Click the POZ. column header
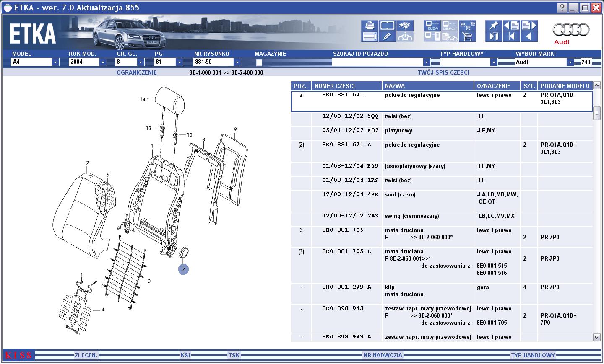The height and width of the screenshot is (364, 604). pos(301,86)
